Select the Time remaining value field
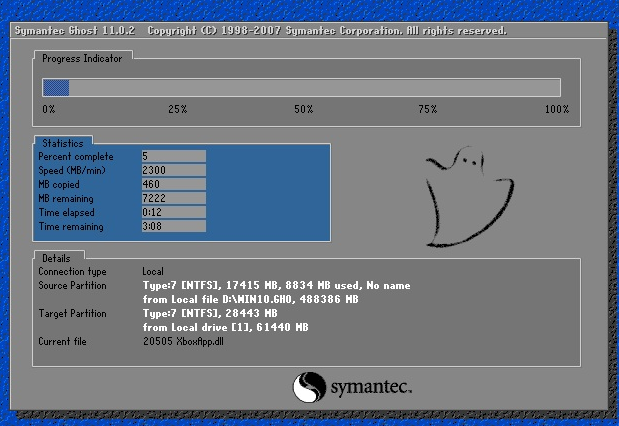 point(173,226)
